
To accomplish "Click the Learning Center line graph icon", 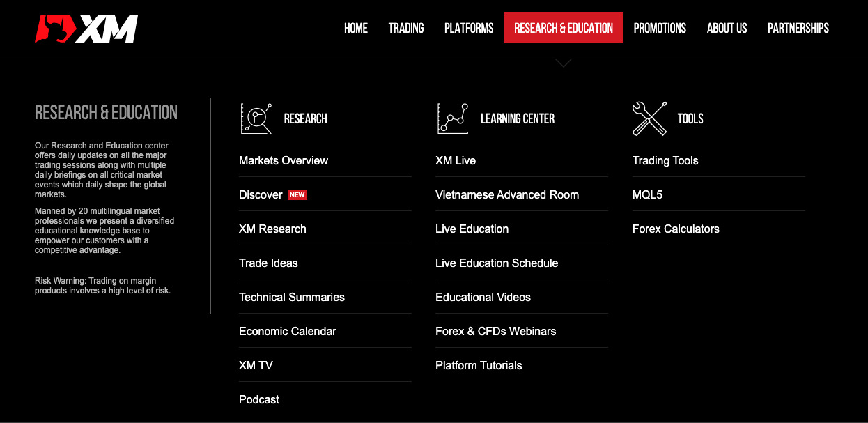I will (453, 118).
